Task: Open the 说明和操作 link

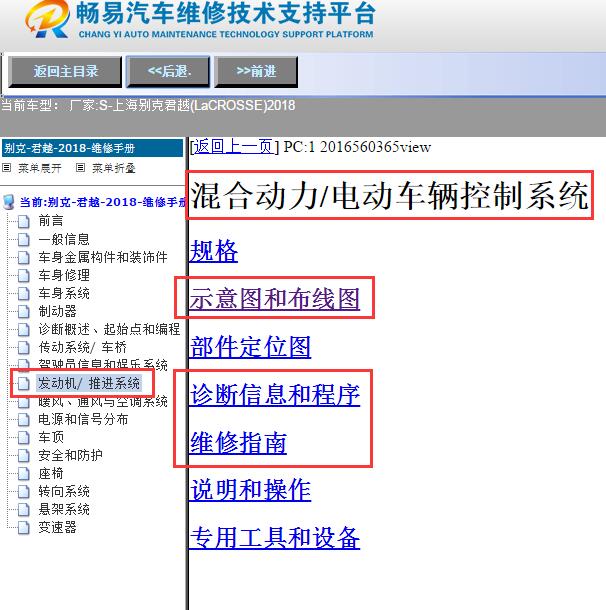Action: click(x=250, y=490)
